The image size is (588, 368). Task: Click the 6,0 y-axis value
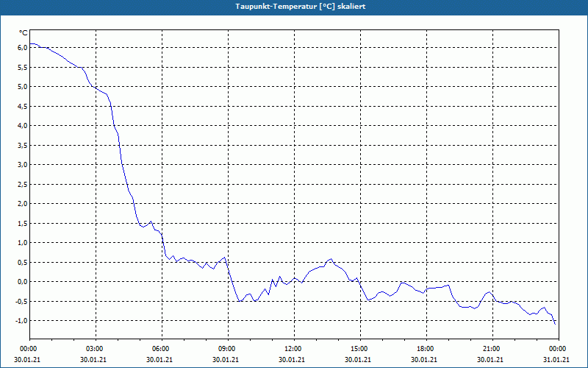(x=22, y=48)
